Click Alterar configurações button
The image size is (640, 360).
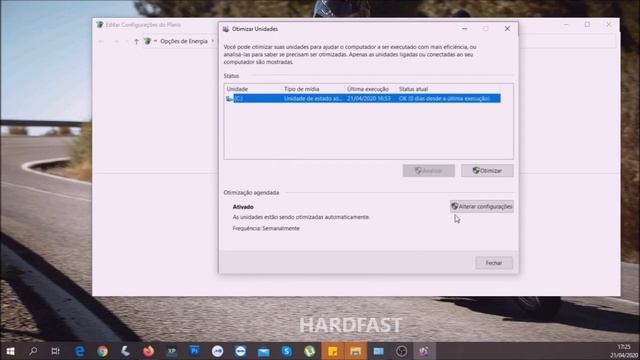point(482,207)
